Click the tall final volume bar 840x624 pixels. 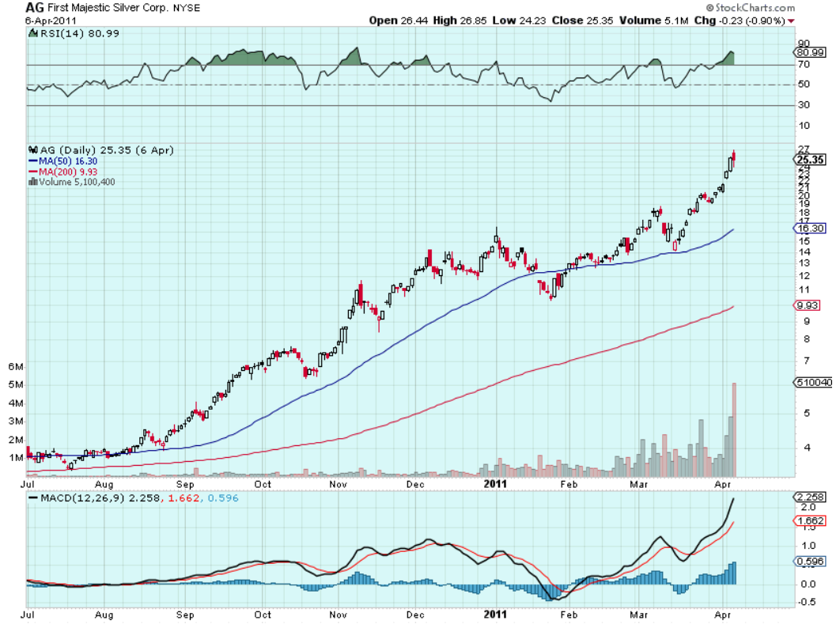[x=734, y=429]
